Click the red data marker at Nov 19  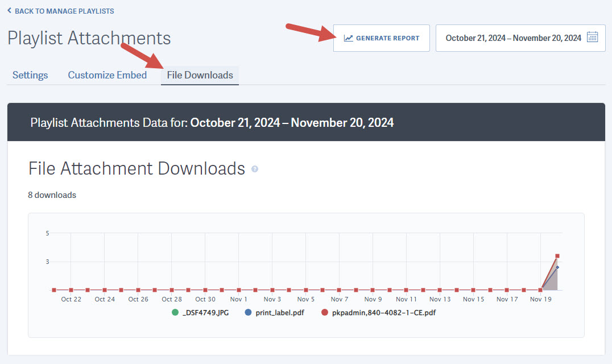[x=540, y=290]
